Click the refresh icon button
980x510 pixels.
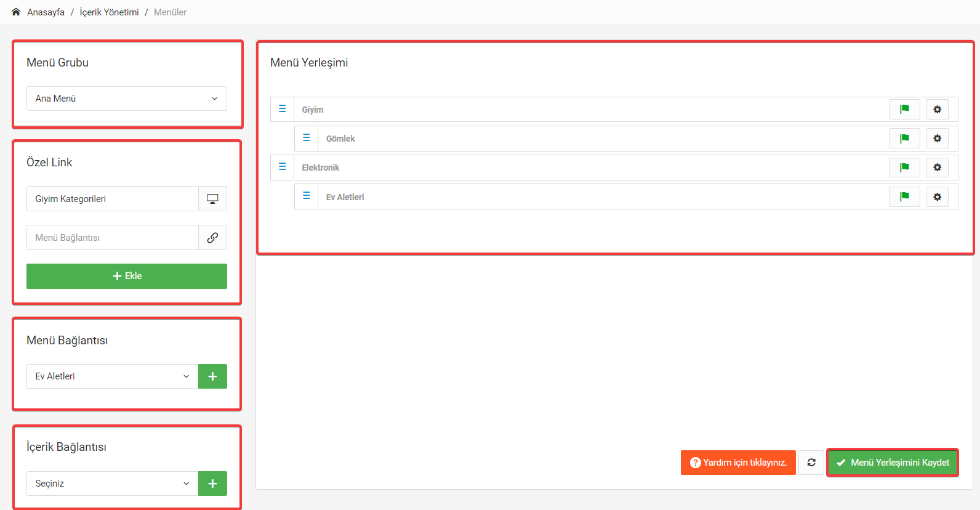tap(811, 463)
